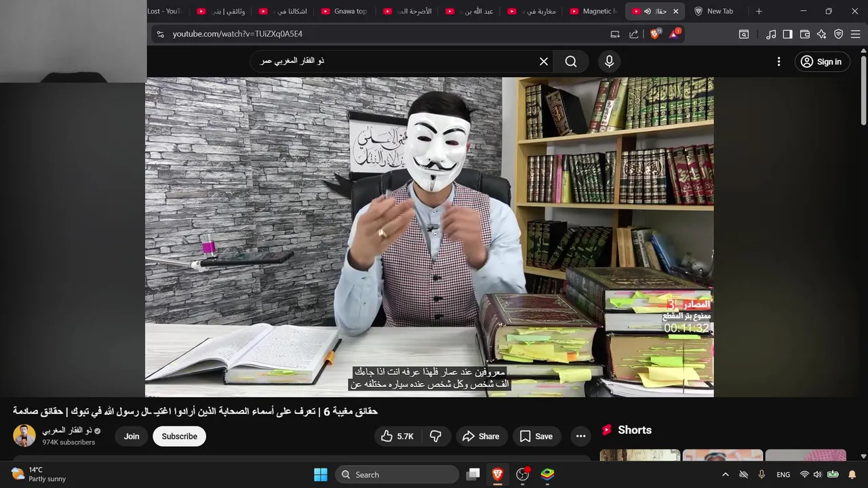Open the notifications bell icon
The width and height of the screenshot is (868, 488).
point(852,474)
